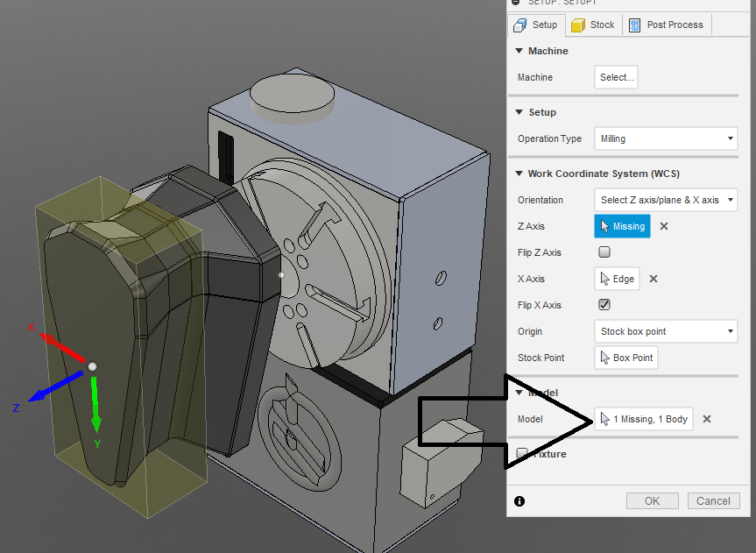Click the OK button
Image resolution: width=756 pixels, height=553 pixels.
(652, 500)
